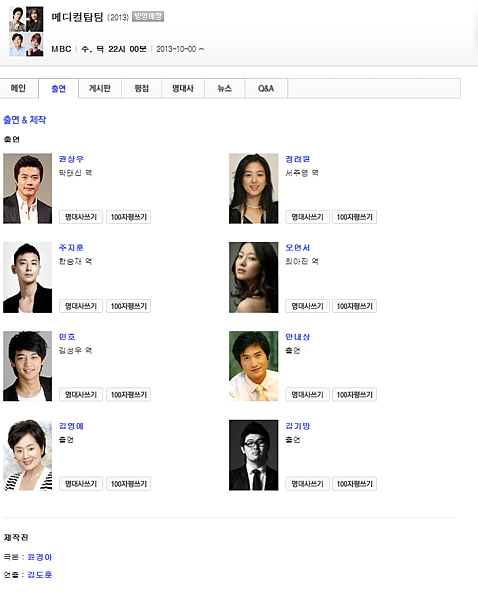478x600 pixels.
Task: Open actress 오연서's profile link
Action: pyautogui.click(x=297, y=248)
